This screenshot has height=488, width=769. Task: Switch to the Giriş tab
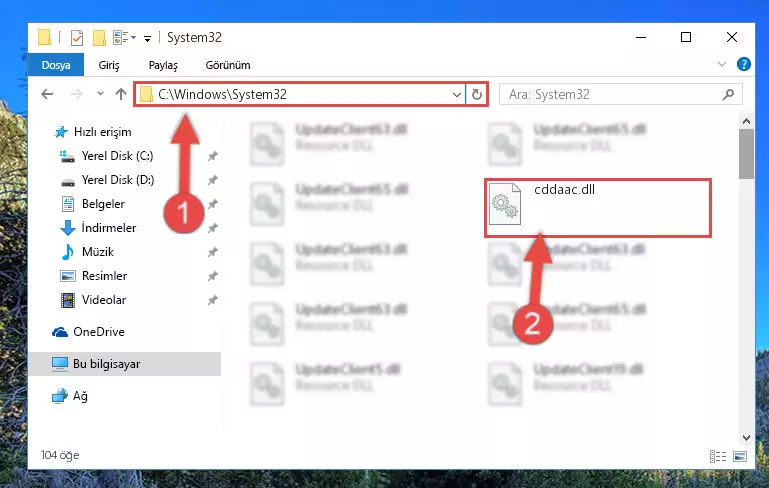pyautogui.click(x=109, y=65)
